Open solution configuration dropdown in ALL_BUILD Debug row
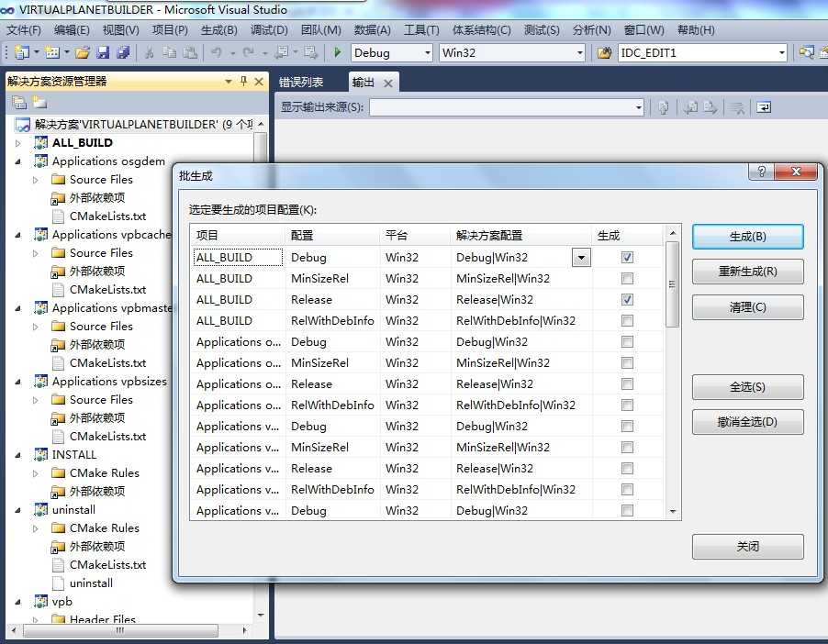Viewport: 828px width, 644px height. [x=581, y=258]
